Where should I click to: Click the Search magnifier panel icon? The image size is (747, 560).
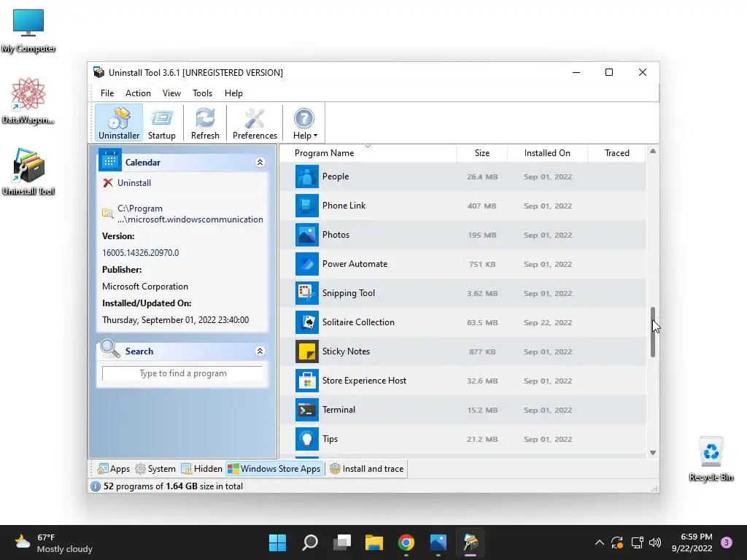point(110,349)
